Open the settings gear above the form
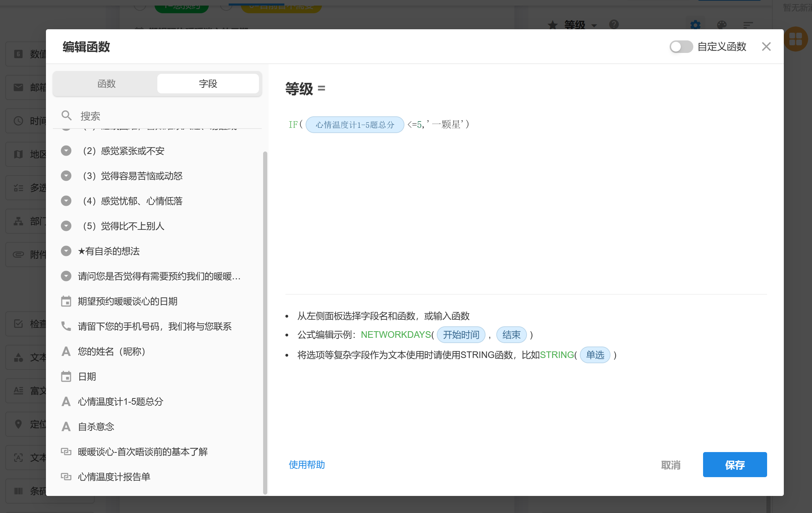 [x=695, y=25]
